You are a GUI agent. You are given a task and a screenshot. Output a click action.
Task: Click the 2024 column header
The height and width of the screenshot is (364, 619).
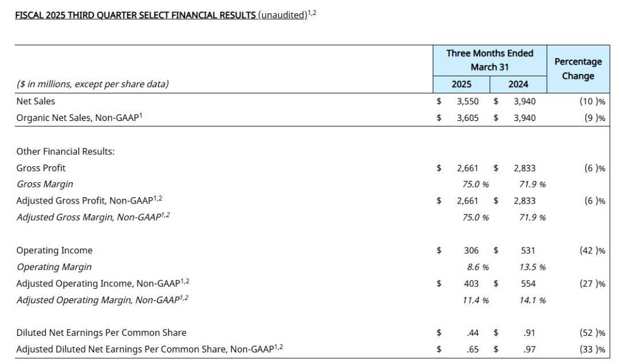tap(518, 84)
